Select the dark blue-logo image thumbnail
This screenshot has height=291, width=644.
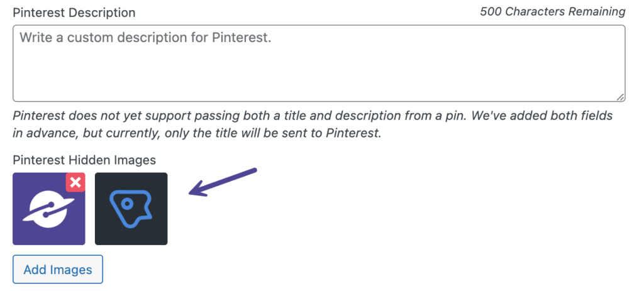(131, 209)
